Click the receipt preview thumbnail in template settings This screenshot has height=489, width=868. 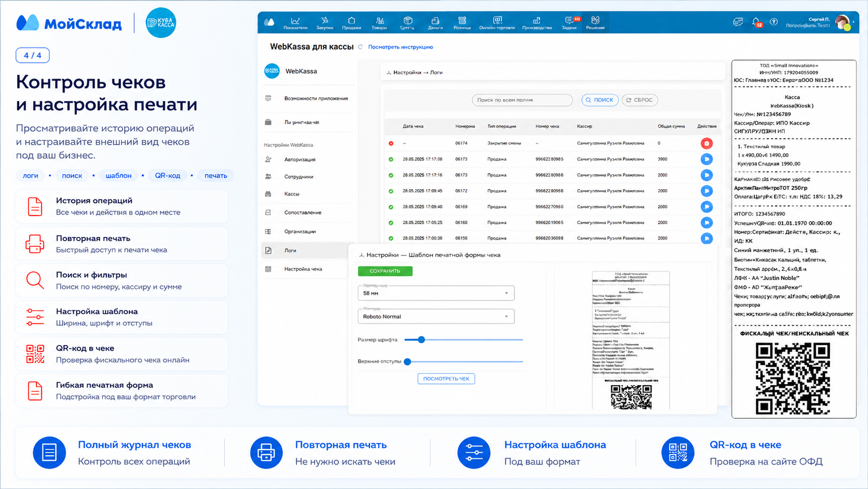(631, 340)
